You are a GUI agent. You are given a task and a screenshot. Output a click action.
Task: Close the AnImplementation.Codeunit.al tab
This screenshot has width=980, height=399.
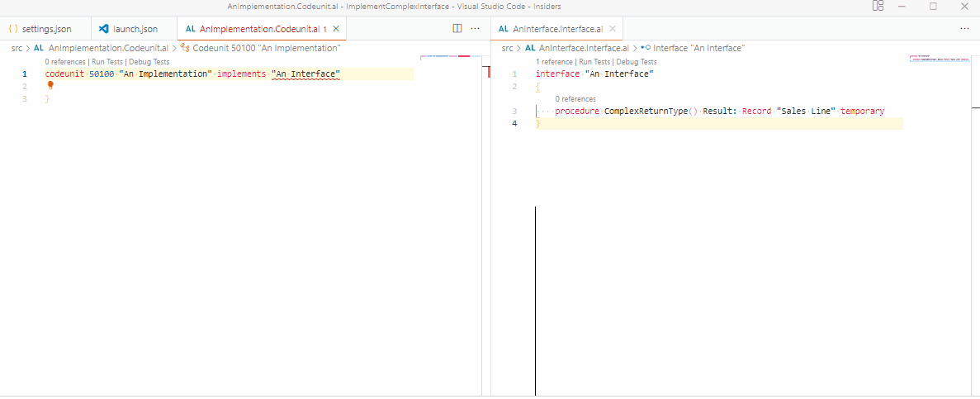336,29
